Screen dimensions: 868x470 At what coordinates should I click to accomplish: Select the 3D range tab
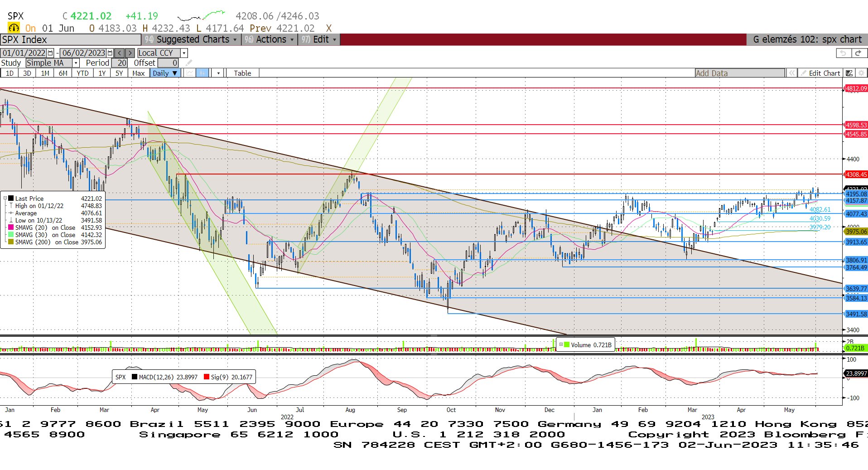[27, 73]
